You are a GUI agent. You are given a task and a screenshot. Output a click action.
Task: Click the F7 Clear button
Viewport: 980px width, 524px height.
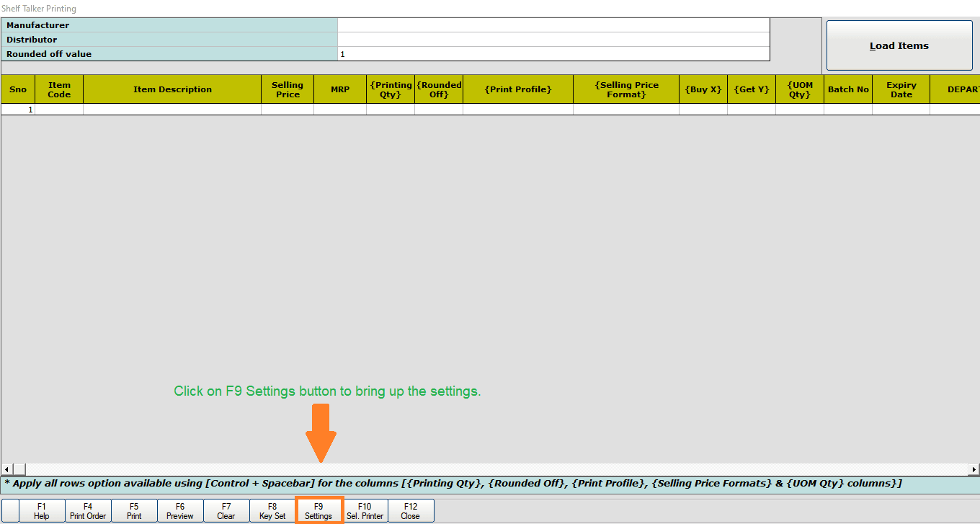(226, 511)
